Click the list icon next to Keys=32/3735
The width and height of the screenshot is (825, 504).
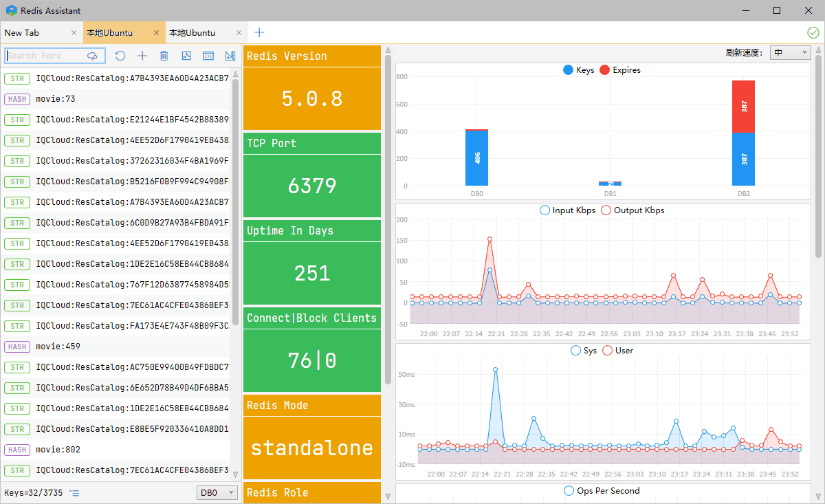coord(74,493)
